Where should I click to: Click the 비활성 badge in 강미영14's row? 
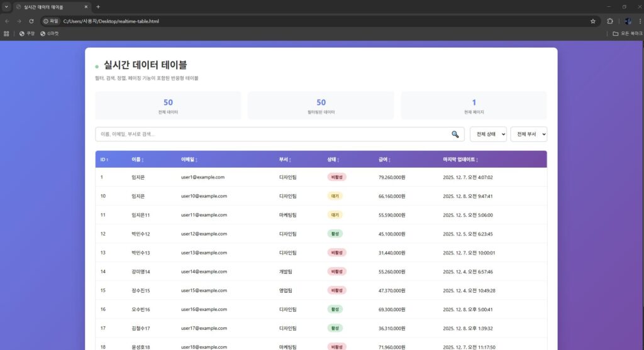click(336, 271)
